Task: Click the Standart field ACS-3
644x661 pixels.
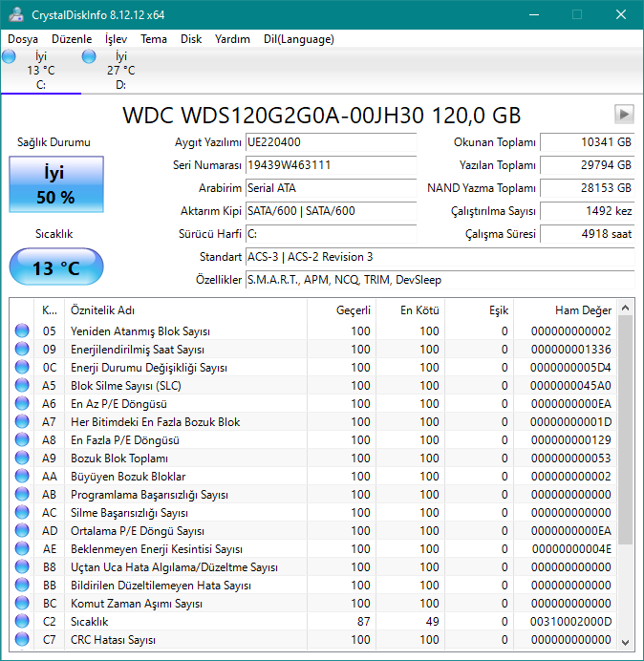Action: 440,257
